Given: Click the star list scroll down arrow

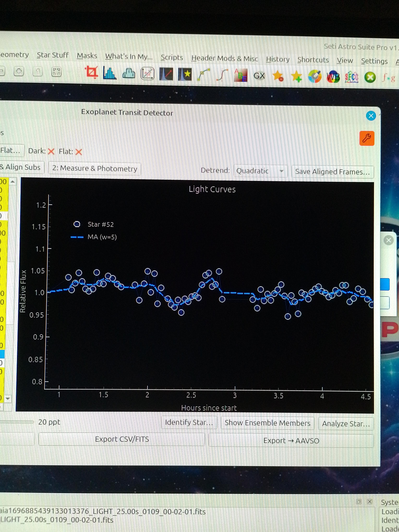Looking at the screenshot, I should pos(8,398).
